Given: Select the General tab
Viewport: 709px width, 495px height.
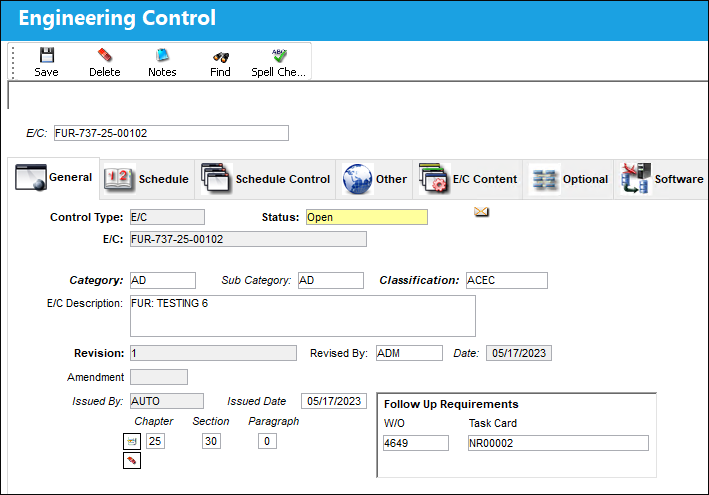Looking at the screenshot, I should click(54, 178).
